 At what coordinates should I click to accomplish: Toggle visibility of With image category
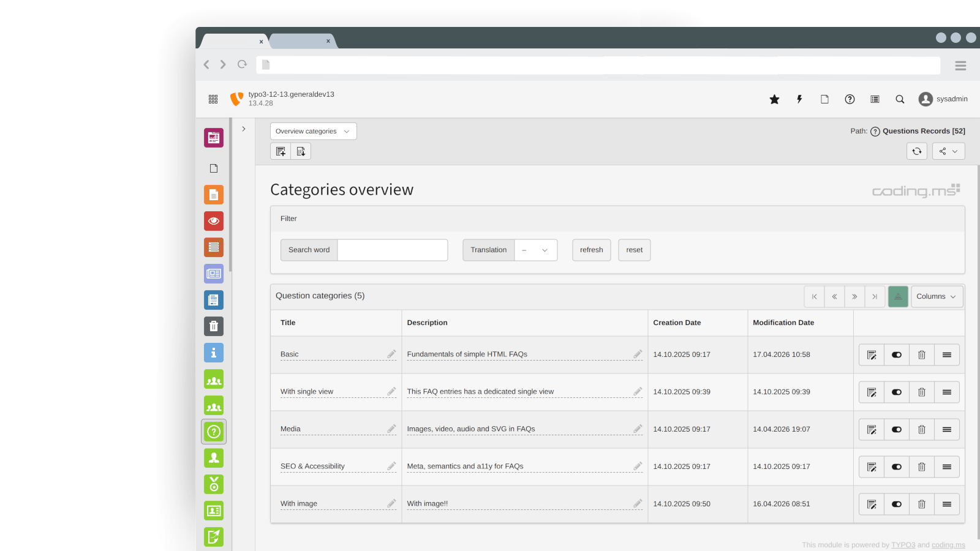(897, 504)
